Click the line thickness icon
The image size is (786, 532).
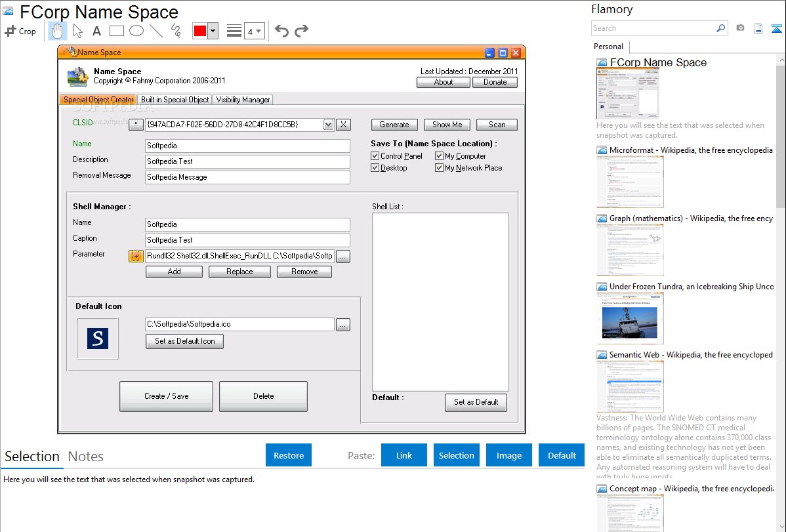234,31
